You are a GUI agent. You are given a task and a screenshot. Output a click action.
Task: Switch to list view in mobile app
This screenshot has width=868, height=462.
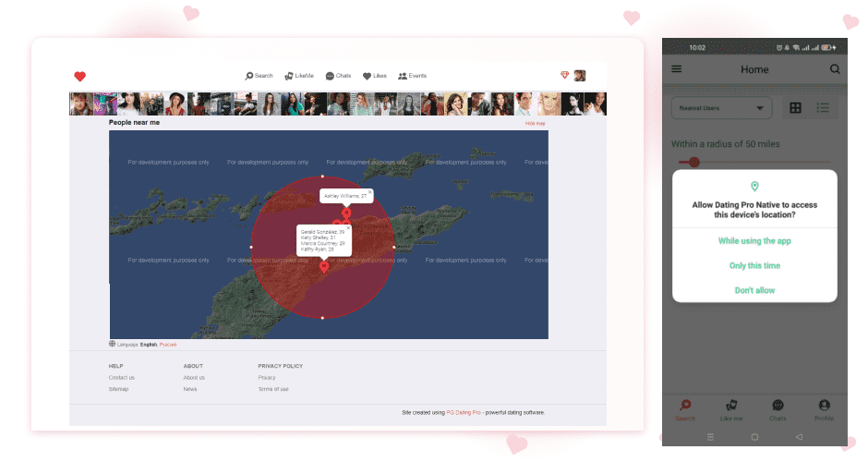pos(823,108)
